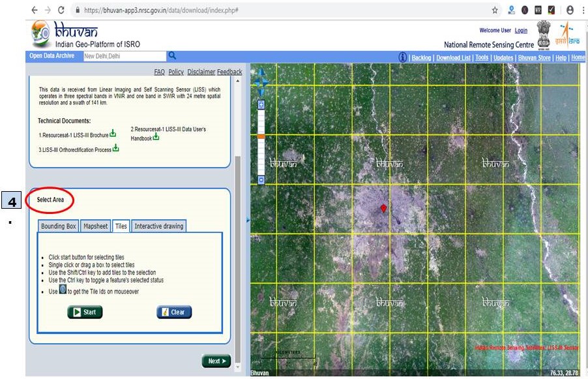Click the Technical Documents heading

[64, 121]
